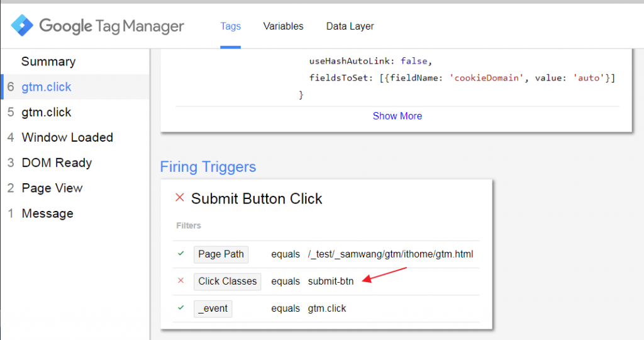Click the Submit Button Click trigger title
The image size is (644, 340).
point(257,198)
